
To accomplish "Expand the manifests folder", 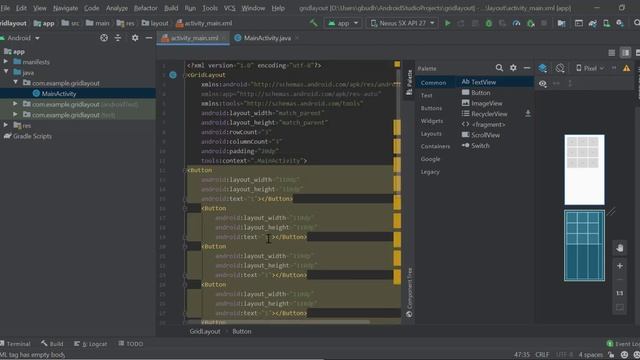I will (6, 62).
